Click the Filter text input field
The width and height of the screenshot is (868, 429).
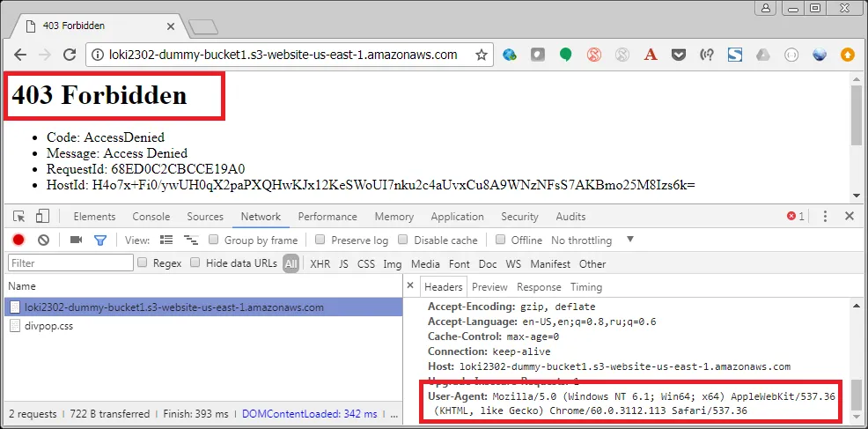click(x=70, y=263)
